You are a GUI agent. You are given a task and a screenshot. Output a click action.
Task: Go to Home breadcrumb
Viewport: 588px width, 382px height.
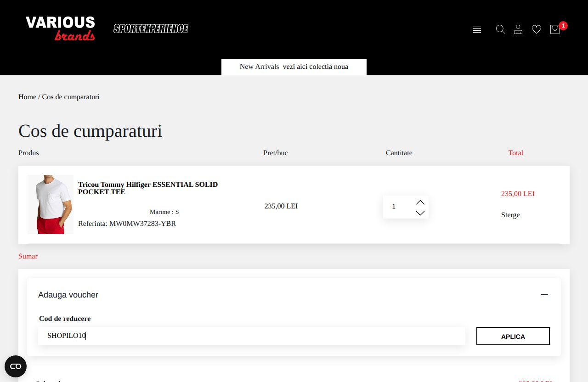(27, 97)
